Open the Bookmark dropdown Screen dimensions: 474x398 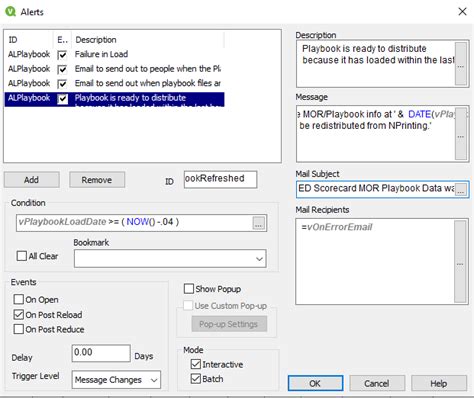(x=170, y=259)
